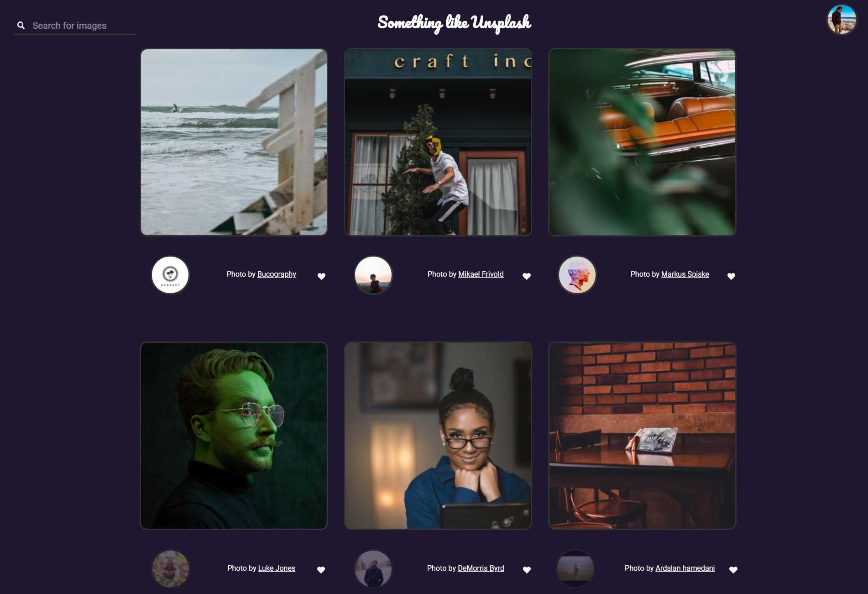This screenshot has width=868, height=594.
Task: Open Markus Spiske's profile avatar
Action: click(x=577, y=275)
